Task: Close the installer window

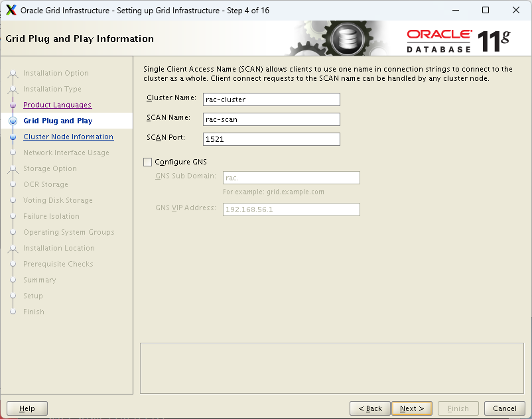Action: (515, 10)
